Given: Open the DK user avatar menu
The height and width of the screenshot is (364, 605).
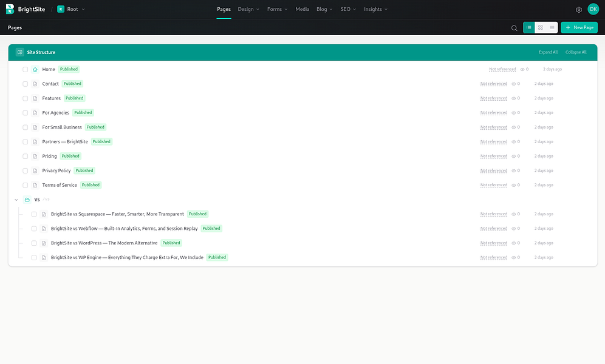Looking at the screenshot, I should (593, 9).
